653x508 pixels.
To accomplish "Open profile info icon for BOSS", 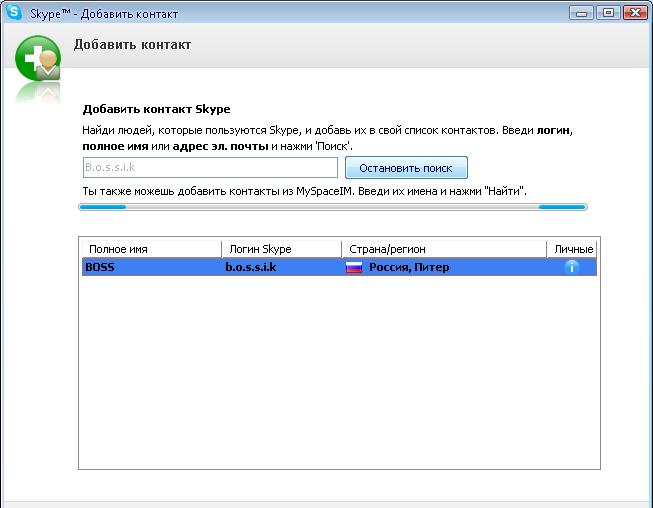I will [572, 267].
